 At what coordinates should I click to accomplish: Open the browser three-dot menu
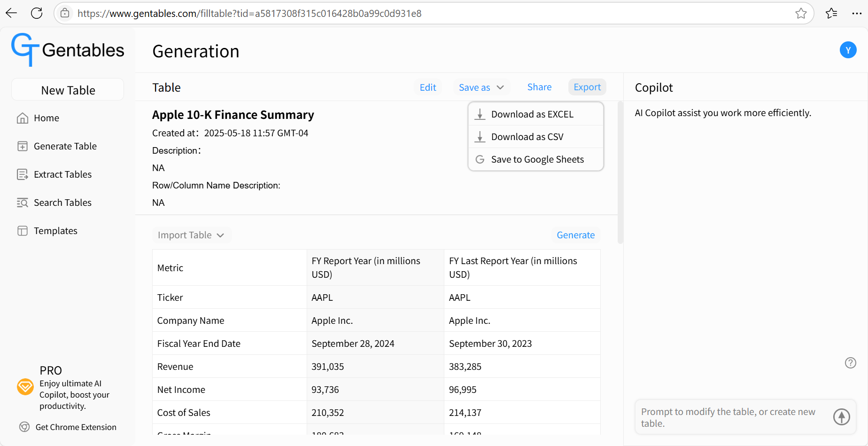click(857, 13)
